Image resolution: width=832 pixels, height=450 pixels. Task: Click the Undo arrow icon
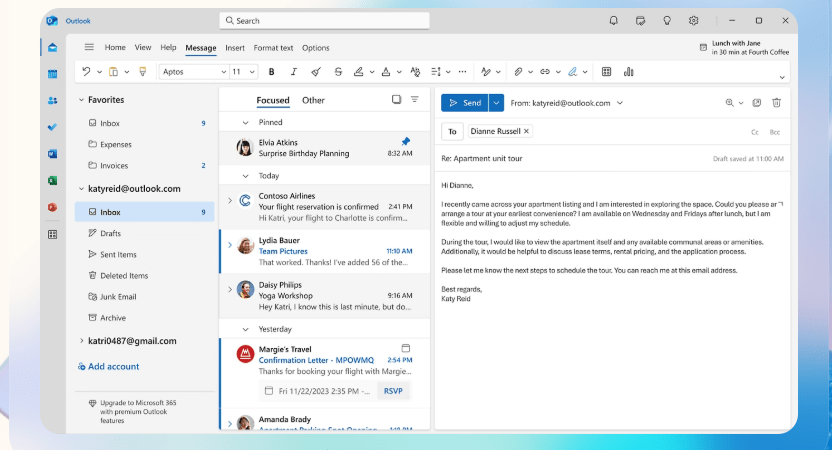86,72
